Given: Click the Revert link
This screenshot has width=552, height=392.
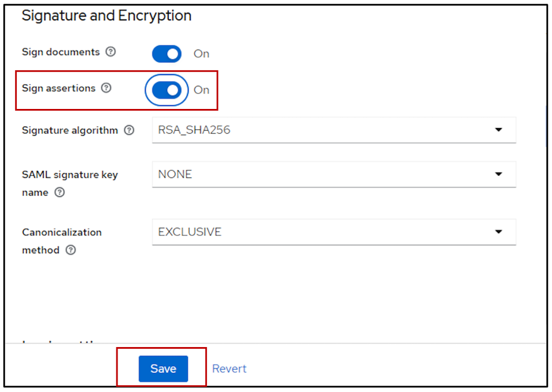Looking at the screenshot, I should point(229,369).
